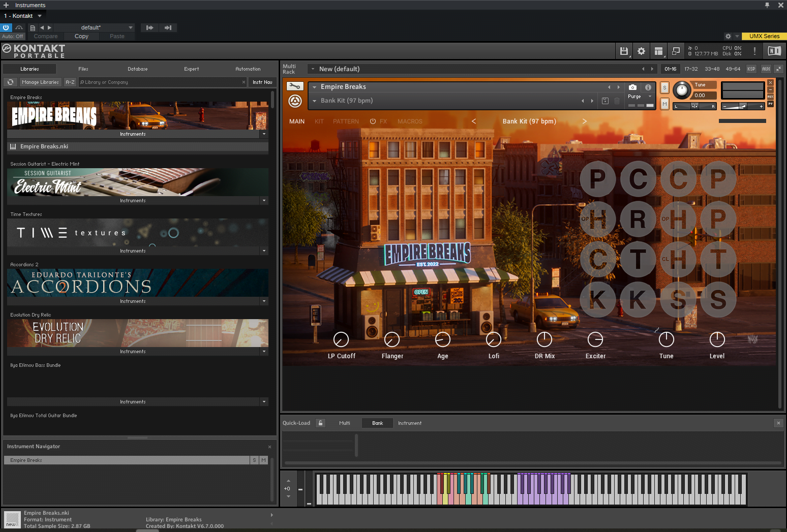Open the workspace layout icon
The height and width of the screenshot is (532, 787).
658,51
